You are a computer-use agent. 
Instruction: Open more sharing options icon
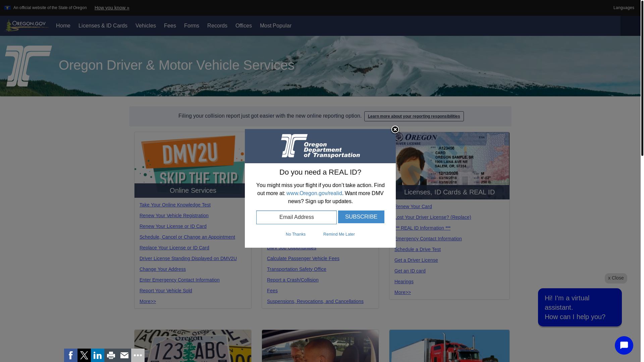click(138, 355)
